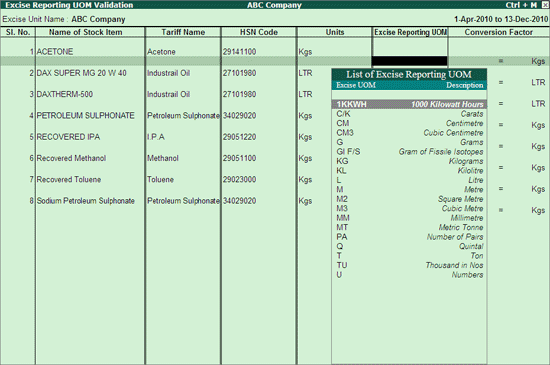Pick L Litre from the UOM list
This screenshot has width=550, height=365.
[409, 180]
